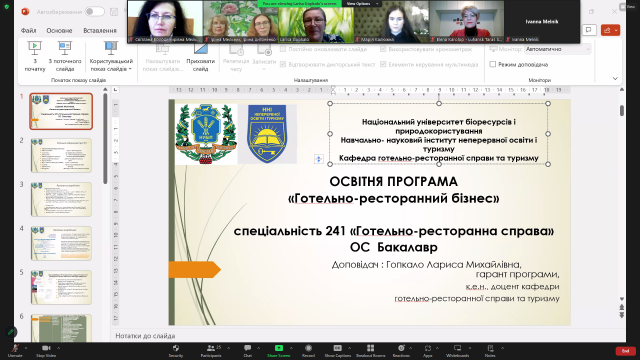Open Reactions in Zoom toolbar
Screen dimensions: 640x360
401,350
